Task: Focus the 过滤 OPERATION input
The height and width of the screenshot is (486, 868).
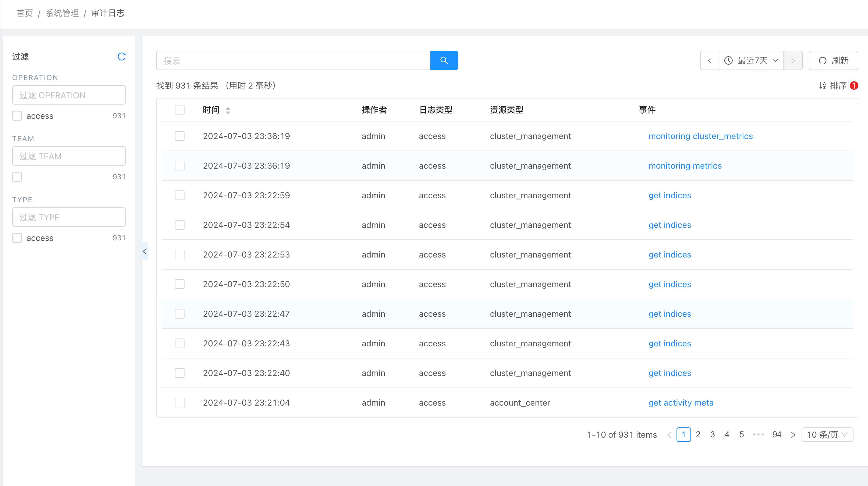Action: click(x=69, y=95)
